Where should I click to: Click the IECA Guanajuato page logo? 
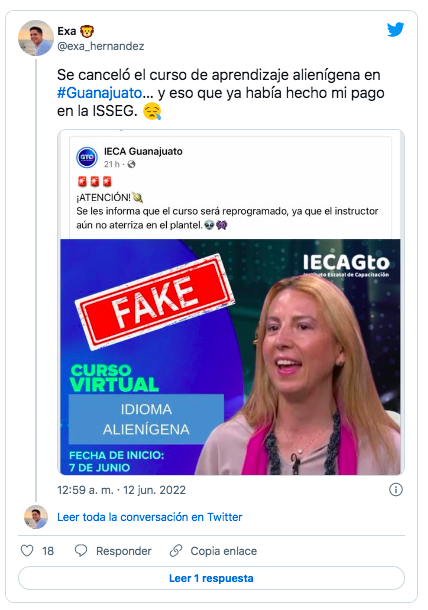[x=87, y=157]
